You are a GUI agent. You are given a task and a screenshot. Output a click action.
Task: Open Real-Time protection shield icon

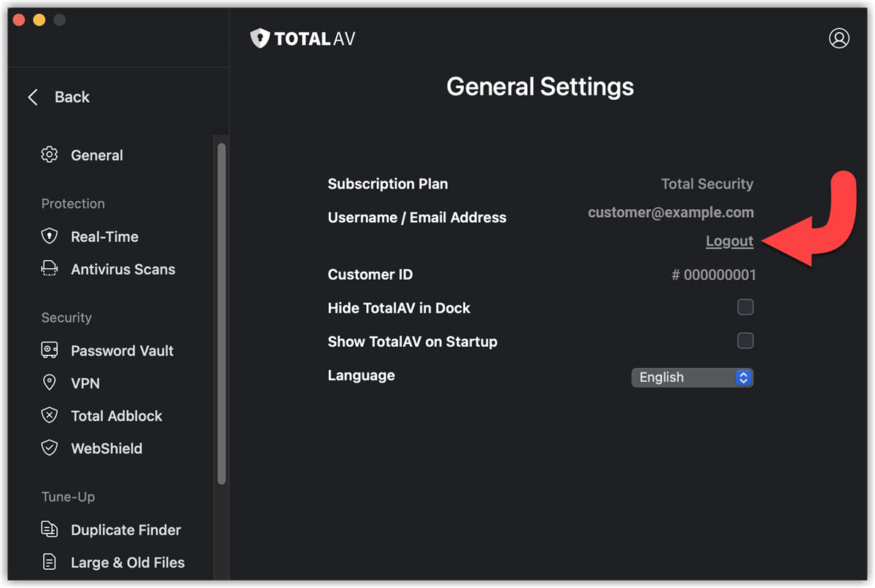click(x=50, y=237)
